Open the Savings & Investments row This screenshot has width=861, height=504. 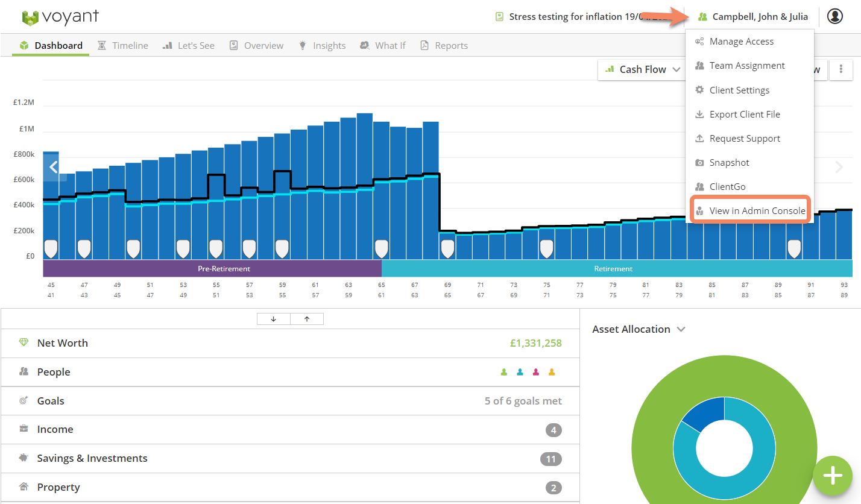click(x=290, y=458)
